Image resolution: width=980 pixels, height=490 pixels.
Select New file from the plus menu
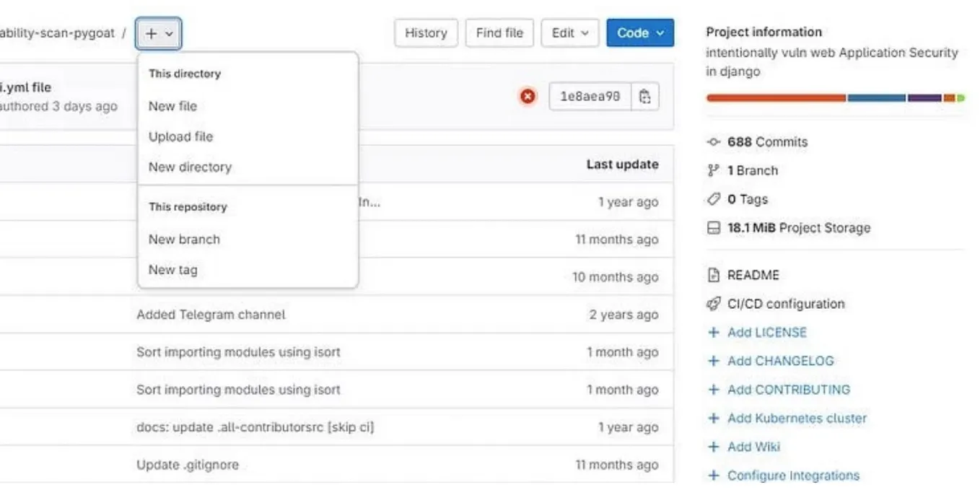(x=172, y=105)
